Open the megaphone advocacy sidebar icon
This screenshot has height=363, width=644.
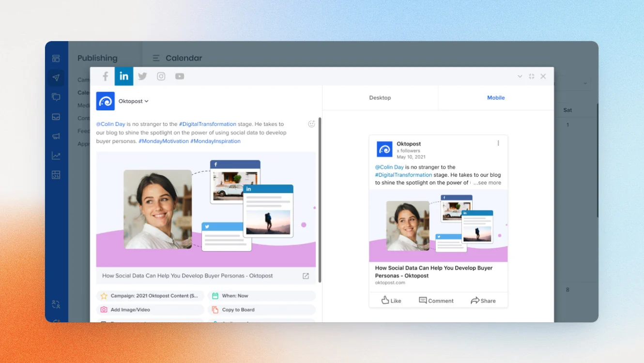coord(56,136)
